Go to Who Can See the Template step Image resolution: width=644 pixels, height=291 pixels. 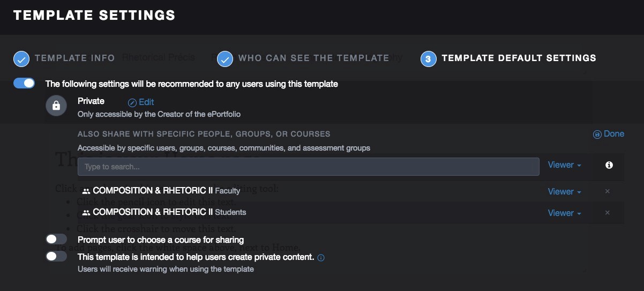point(313,58)
